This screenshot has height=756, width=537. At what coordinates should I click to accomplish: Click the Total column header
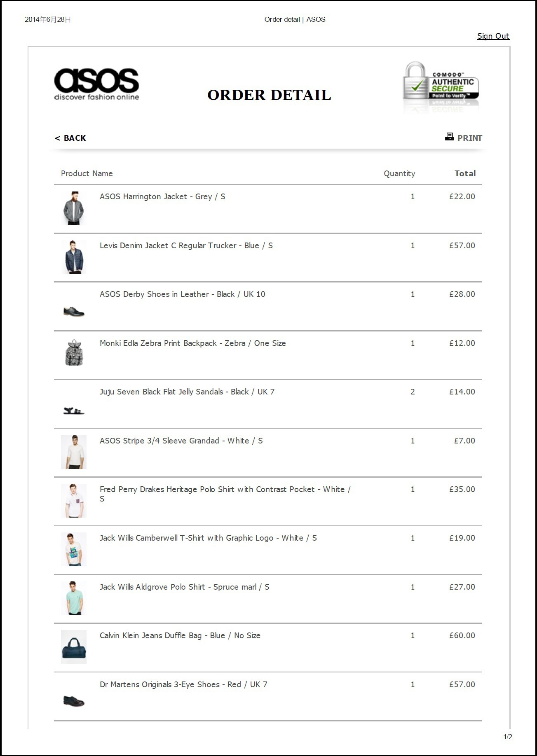pos(465,173)
